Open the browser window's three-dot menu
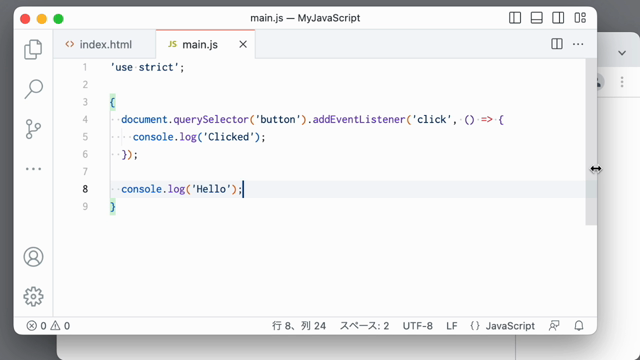 point(622,82)
